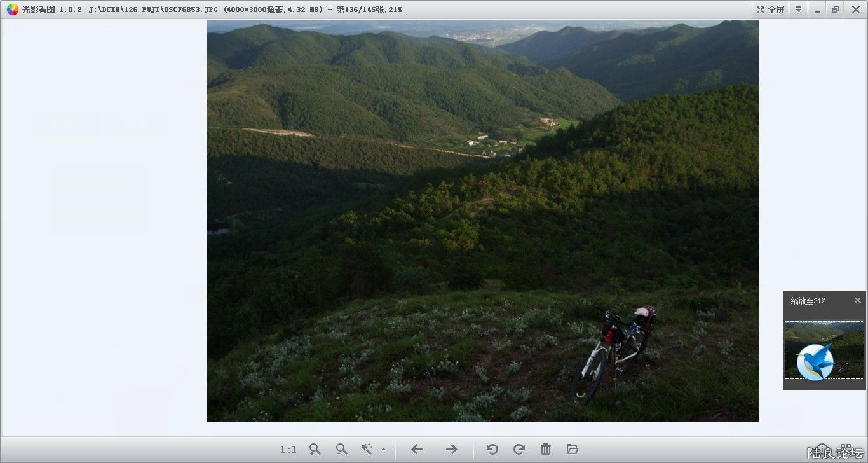Click the grid icon at the bottom-right corner
This screenshot has width=868, height=463.
845,445
